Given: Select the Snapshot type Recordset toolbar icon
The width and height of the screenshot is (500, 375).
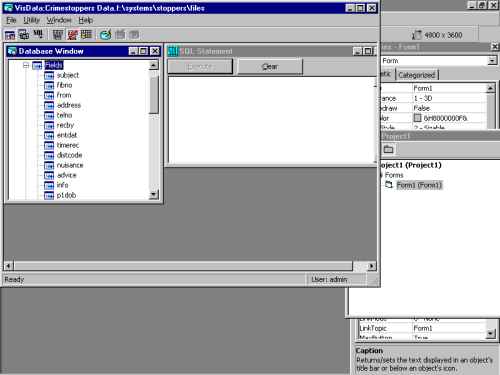Looking at the screenshot, I should [x=38, y=34].
